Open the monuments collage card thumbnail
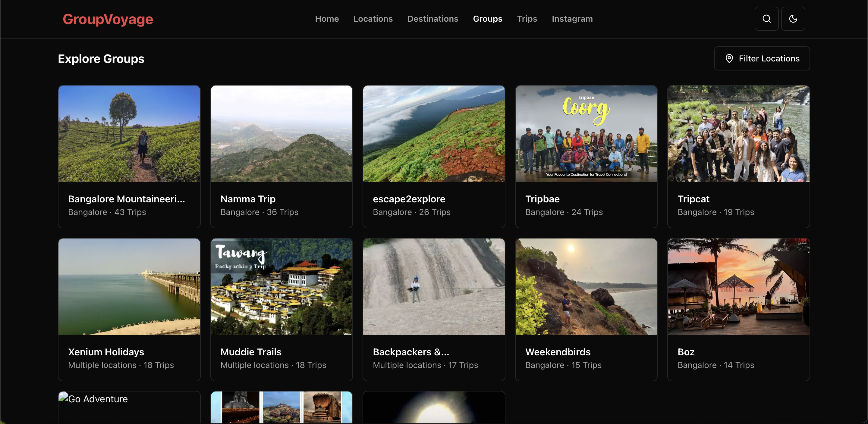 pos(281,407)
